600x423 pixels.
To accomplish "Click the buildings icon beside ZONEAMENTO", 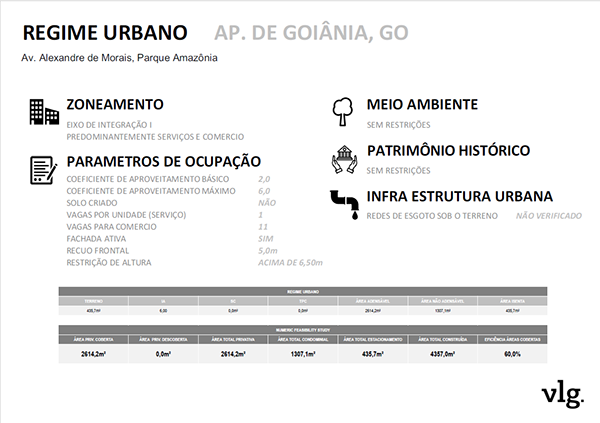I will [x=44, y=112].
